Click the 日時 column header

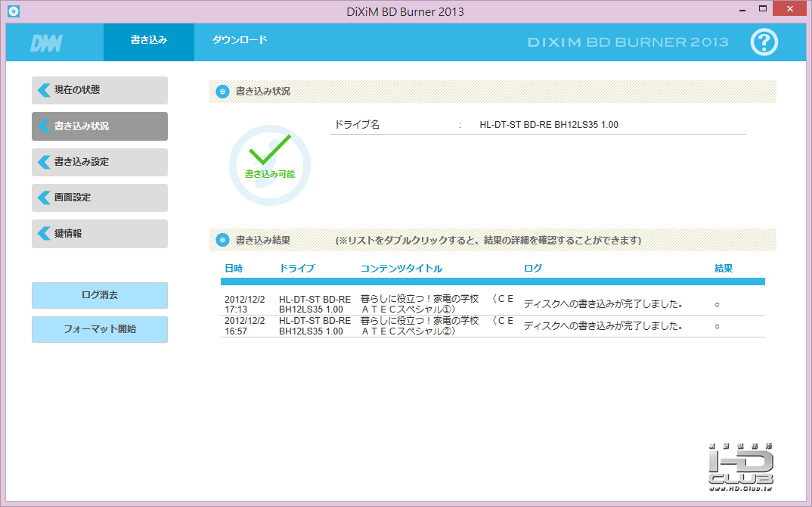(234, 269)
